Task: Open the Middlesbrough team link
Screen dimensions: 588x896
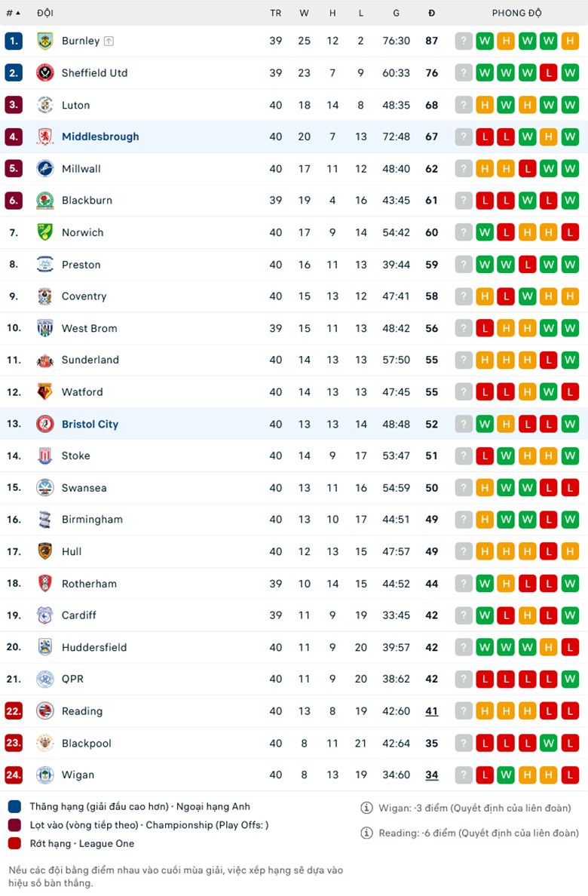Action: point(101,137)
